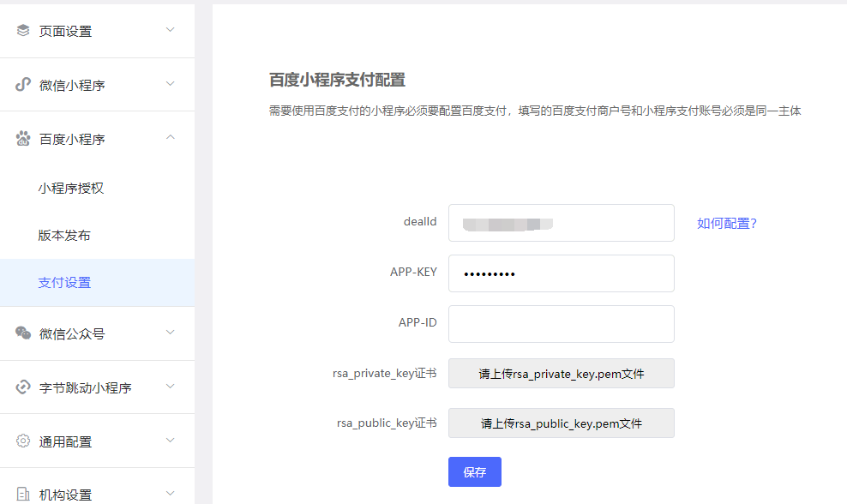Focus the dealId input field

pyautogui.click(x=562, y=223)
